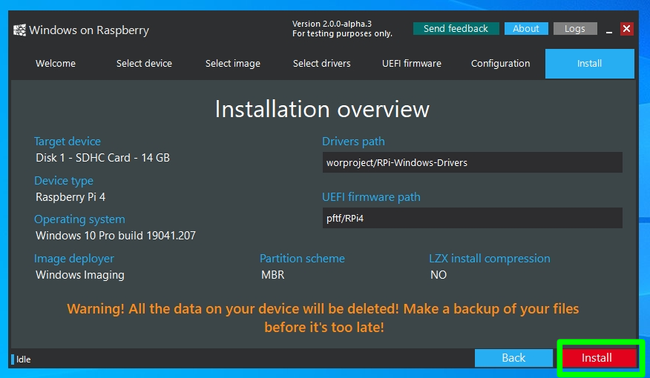Click the Installation overview heading
650x378 pixels.
[322, 109]
